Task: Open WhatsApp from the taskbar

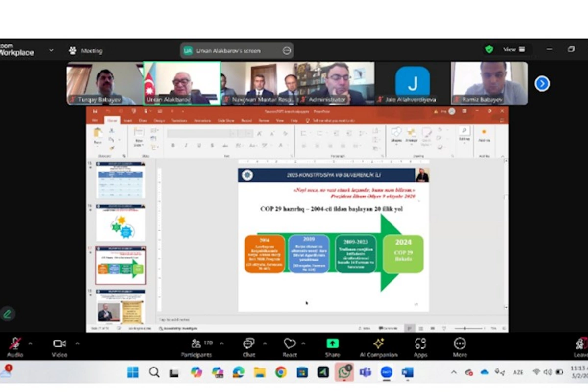Action: click(x=344, y=372)
